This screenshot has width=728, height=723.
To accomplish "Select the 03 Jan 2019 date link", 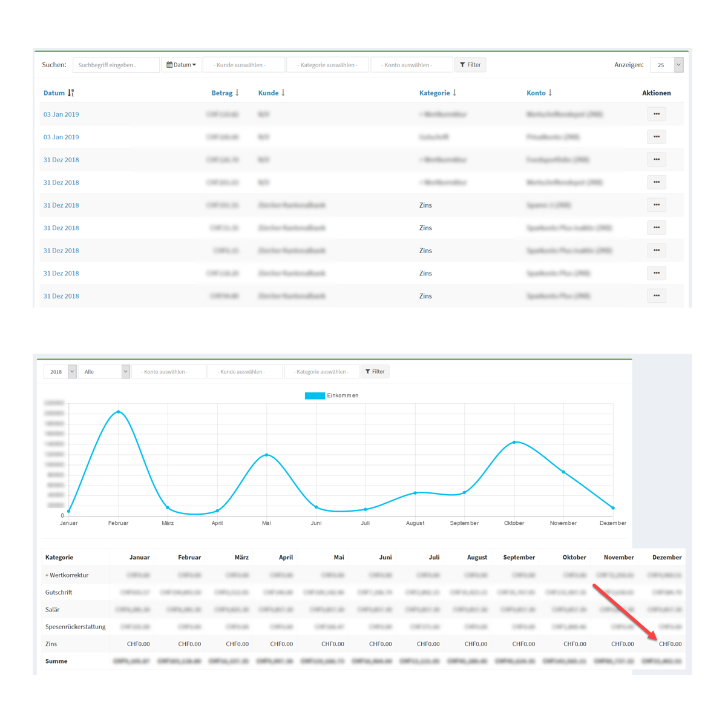I will click(x=61, y=114).
